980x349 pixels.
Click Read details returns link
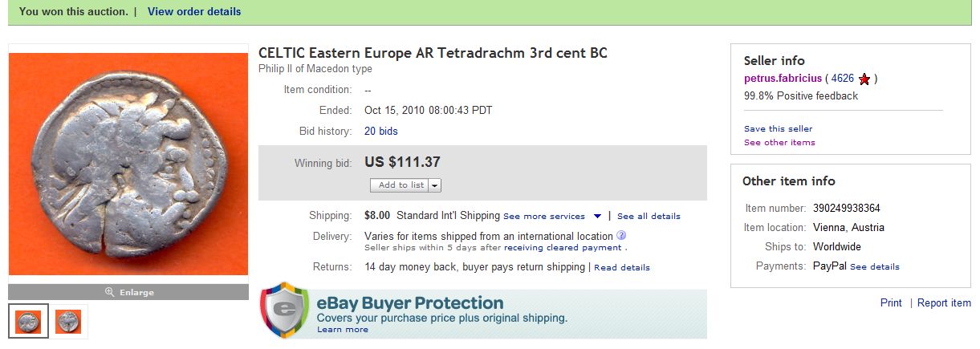click(622, 268)
